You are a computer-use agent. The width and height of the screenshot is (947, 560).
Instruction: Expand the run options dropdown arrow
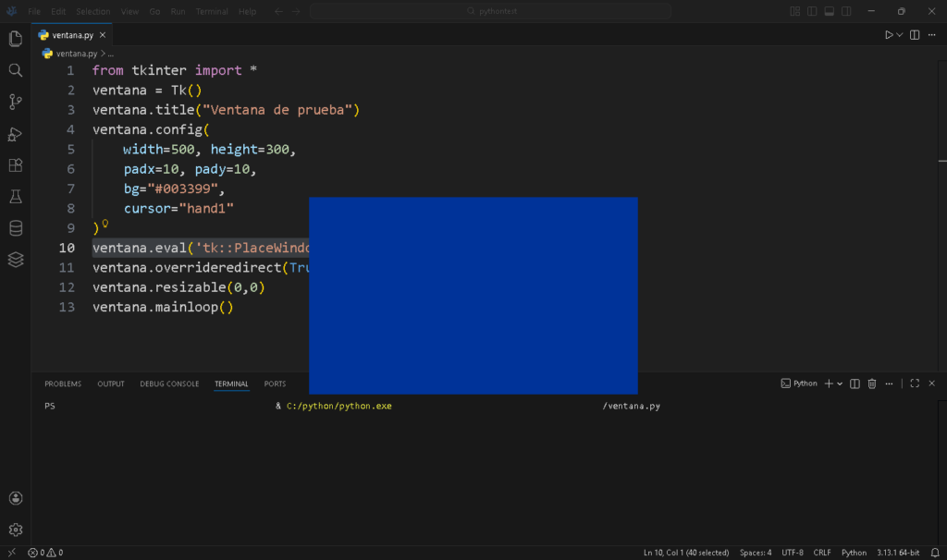click(899, 35)
